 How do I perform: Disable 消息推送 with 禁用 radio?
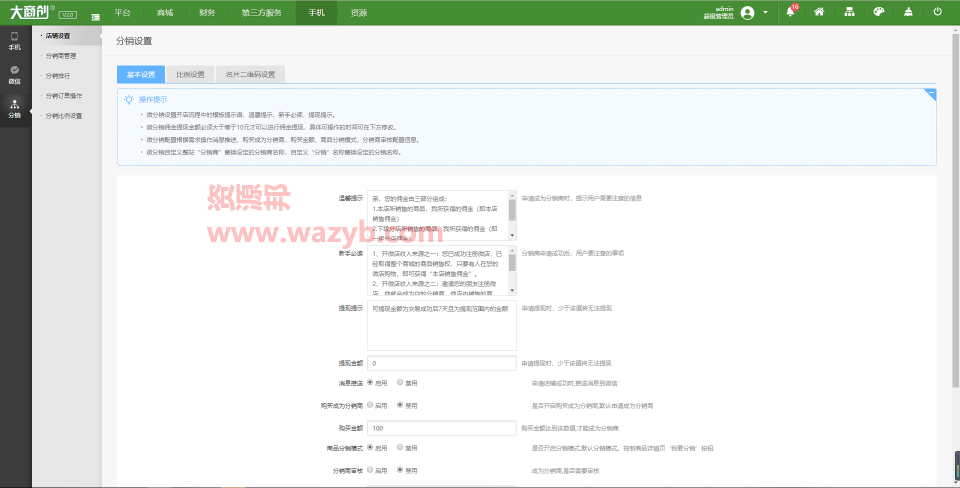tap(400, 382)
